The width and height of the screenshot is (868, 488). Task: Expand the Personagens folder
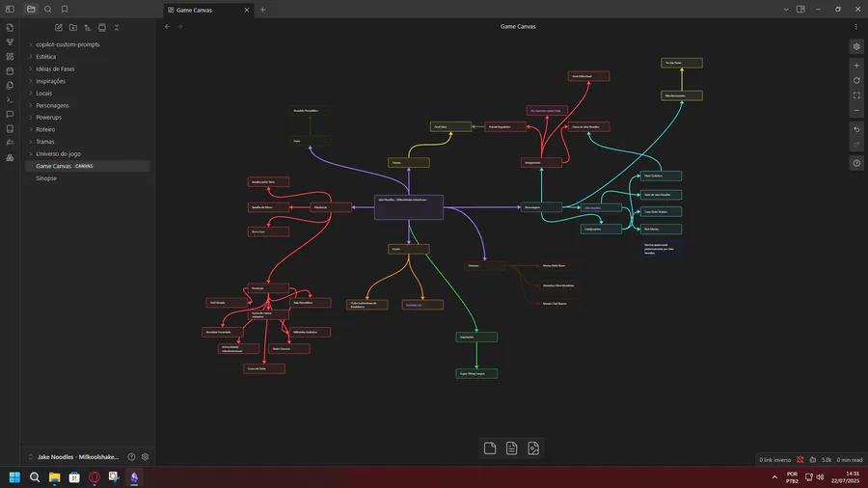click(53, 105)
